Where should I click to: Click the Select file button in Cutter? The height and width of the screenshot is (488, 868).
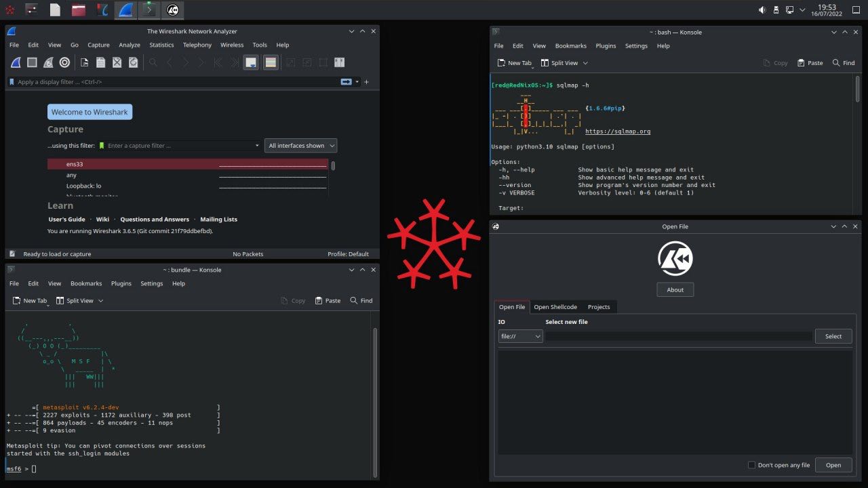tap(833, 336)
